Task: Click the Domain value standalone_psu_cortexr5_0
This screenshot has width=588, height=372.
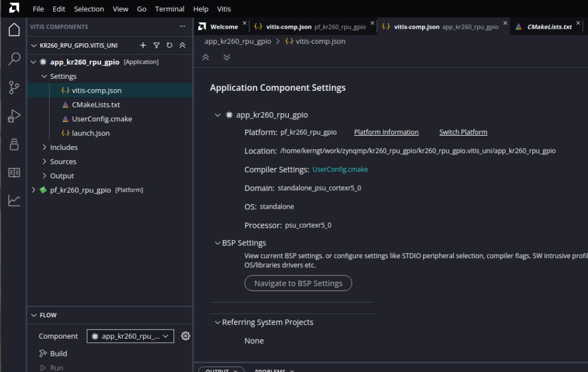Action: click(x=319, y=188)
